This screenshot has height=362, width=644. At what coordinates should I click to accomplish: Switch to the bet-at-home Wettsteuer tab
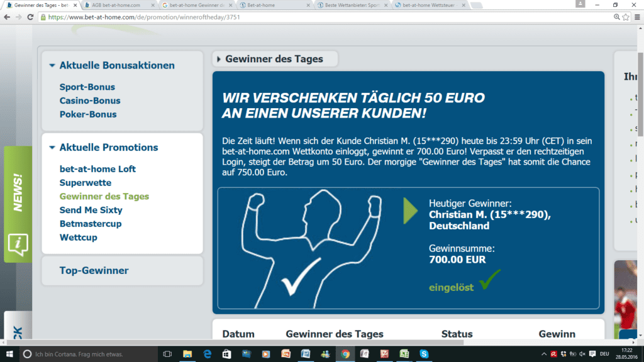point(429,5)
